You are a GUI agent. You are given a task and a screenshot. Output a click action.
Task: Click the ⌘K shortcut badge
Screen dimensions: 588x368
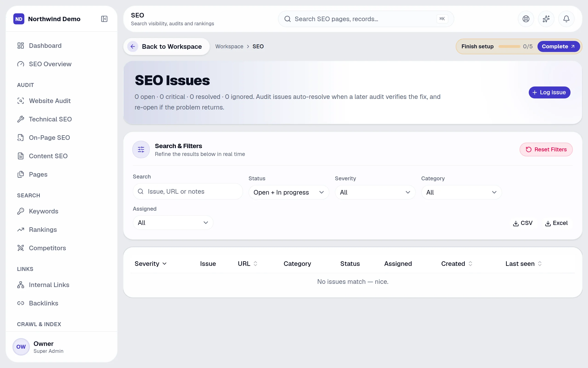point(442,19)
